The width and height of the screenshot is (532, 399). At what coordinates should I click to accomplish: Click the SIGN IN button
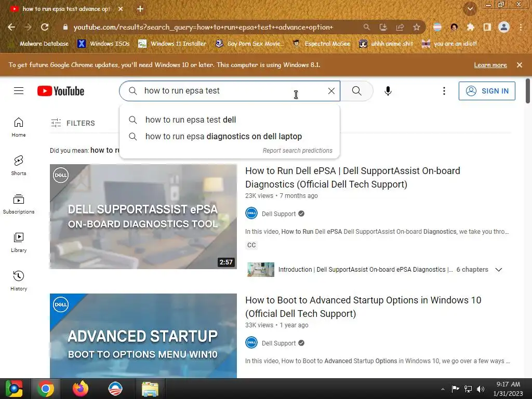487,91
